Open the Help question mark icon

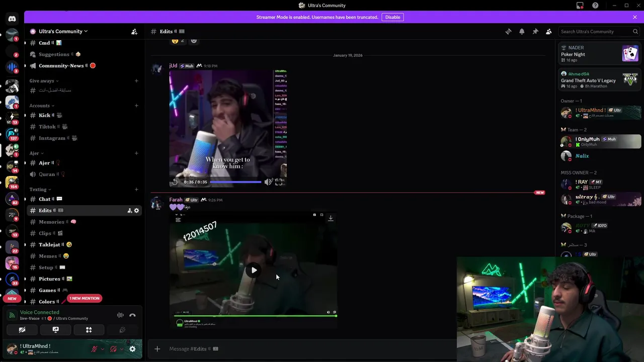[596, 6]
